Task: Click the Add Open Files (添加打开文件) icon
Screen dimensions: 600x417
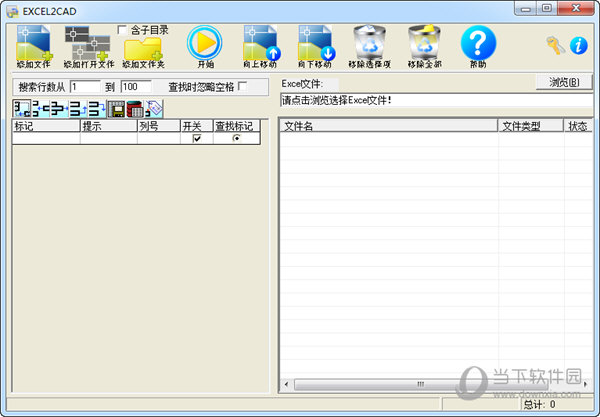Action: pos(88,46)
